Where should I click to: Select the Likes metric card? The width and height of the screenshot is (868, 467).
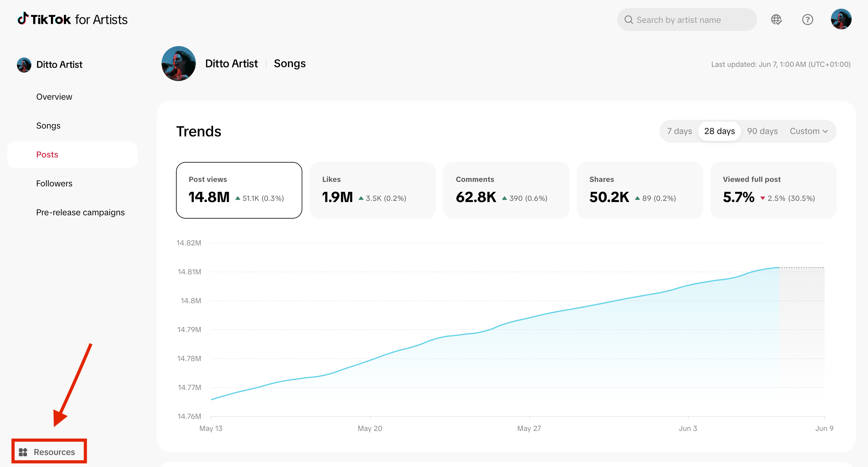pos(372,190)
